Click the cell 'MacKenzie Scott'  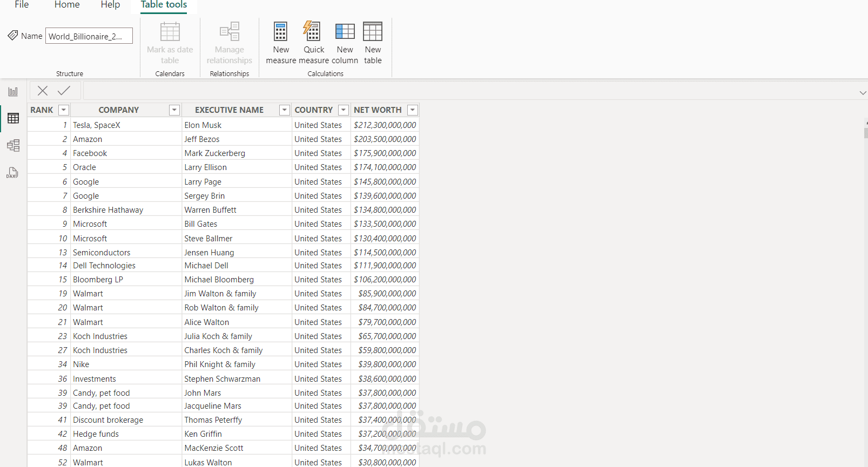[237, 448]
